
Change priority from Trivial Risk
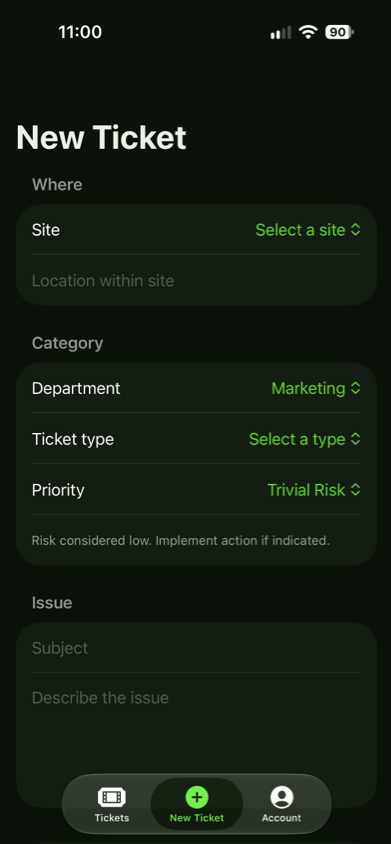pyautogui.click(x=314, y=490)
